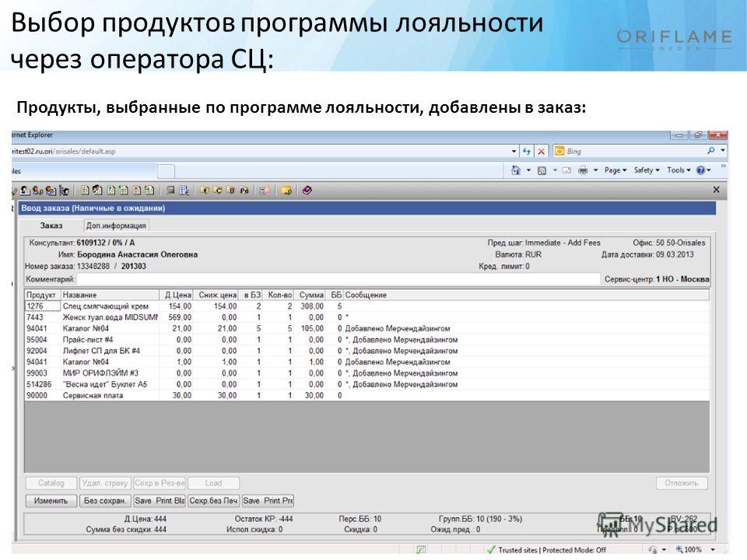747x560 pixels.
Task: Click the Удал. строку button
Action: click(105, 483)
